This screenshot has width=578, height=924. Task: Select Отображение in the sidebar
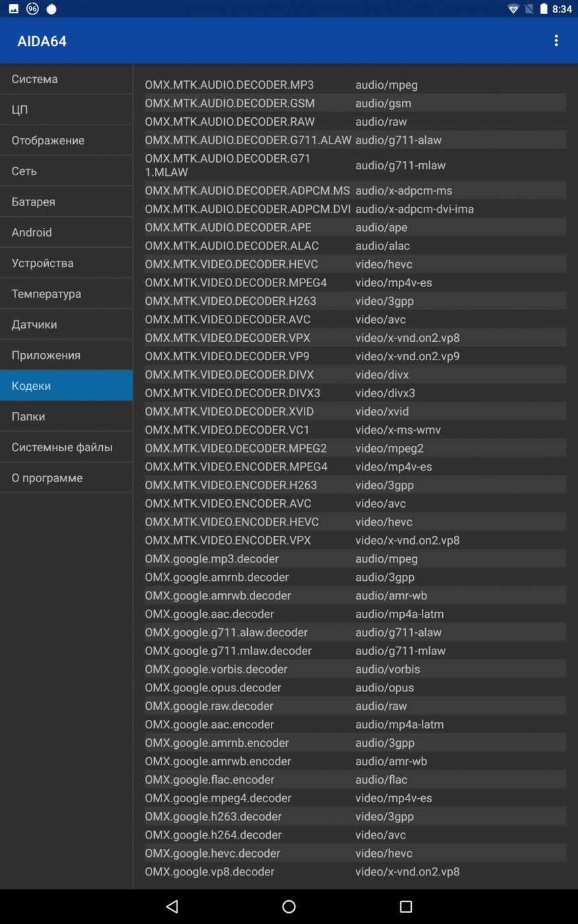(66, 140)
